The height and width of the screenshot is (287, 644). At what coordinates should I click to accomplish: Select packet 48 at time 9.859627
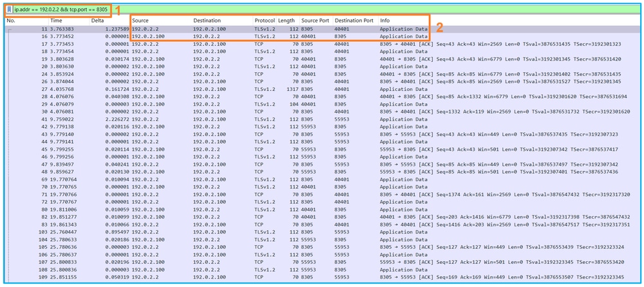click(x=323, y=172)
